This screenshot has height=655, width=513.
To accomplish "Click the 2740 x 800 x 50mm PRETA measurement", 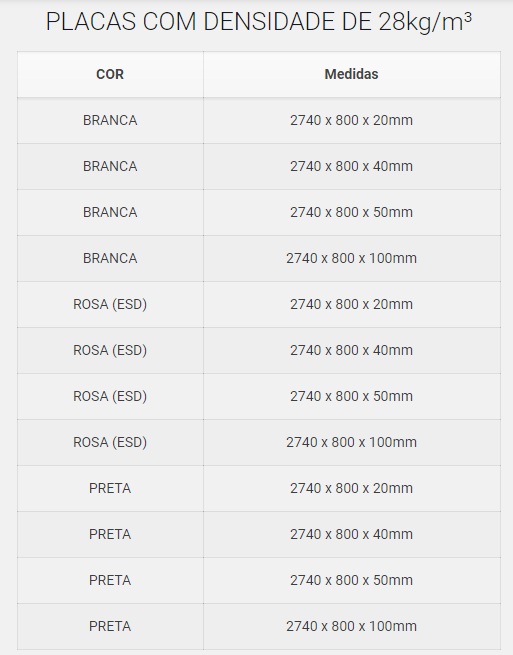I will pos(352,580).
